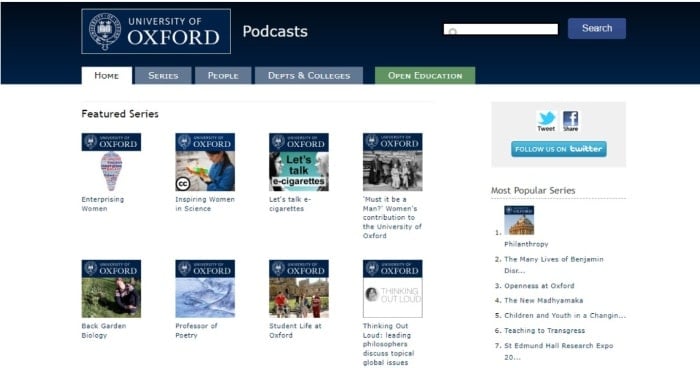Open the Philanthropy series thumbnail in Most Popular
This screenshot has width=700, height=368.
coord(519,220)
